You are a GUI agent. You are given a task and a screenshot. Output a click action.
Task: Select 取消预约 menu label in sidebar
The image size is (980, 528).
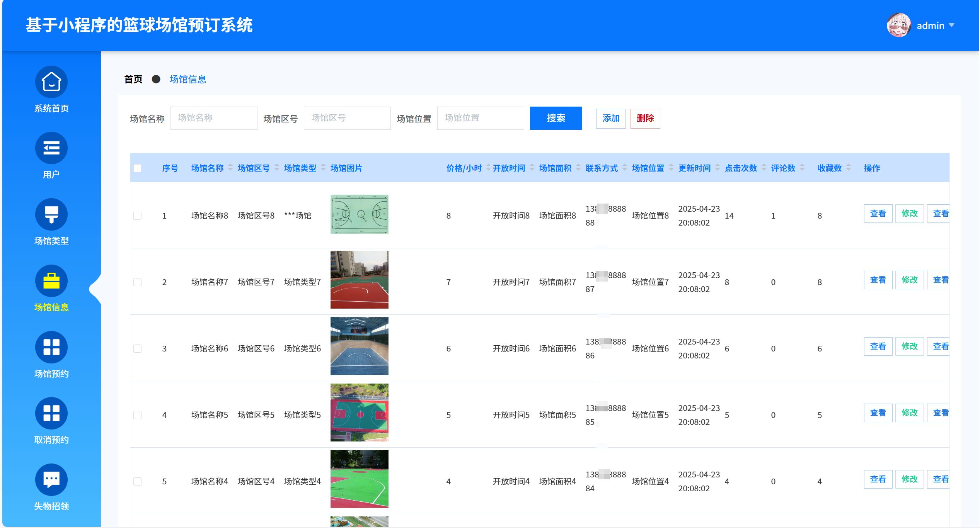pos(51,440)
